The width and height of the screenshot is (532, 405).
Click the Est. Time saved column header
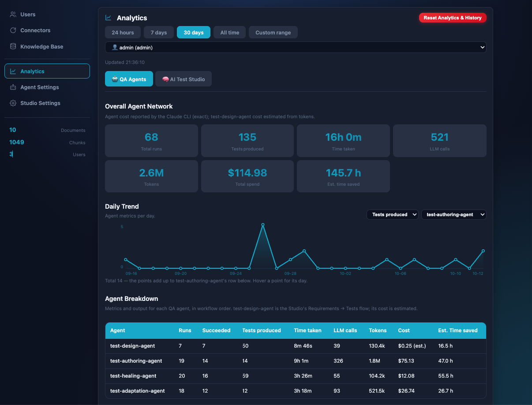click(458, 330)
